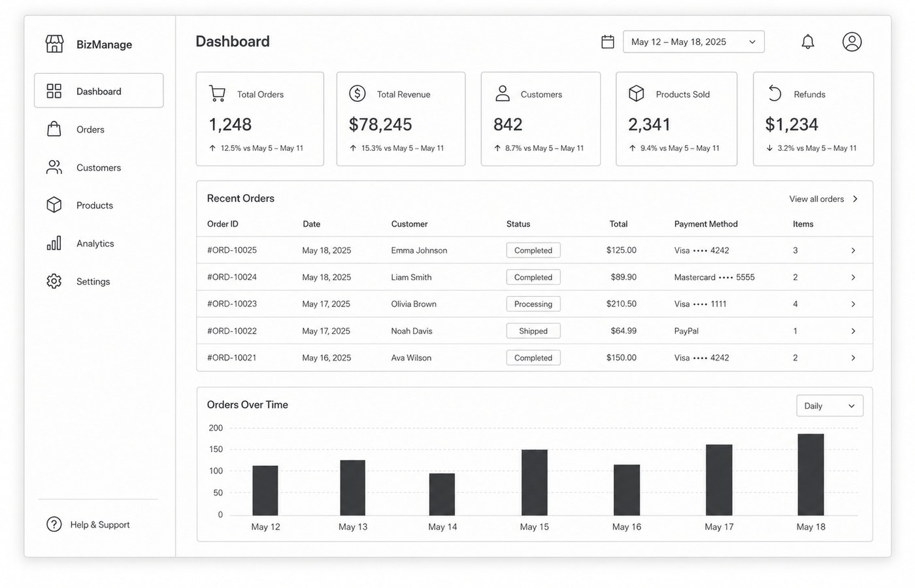Viewport: 915px width, 588px height.
Task: Click customer name Olivia Brown
Action: pos(414,304)
